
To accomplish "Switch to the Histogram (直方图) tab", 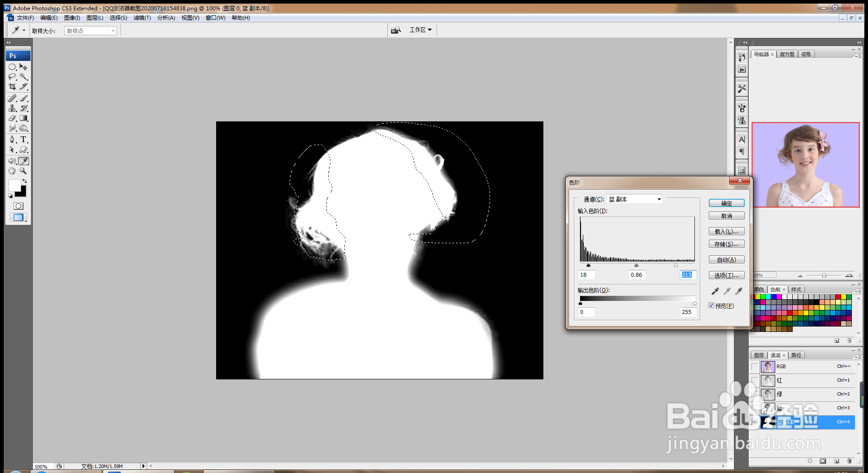I will tap(787, 54).
